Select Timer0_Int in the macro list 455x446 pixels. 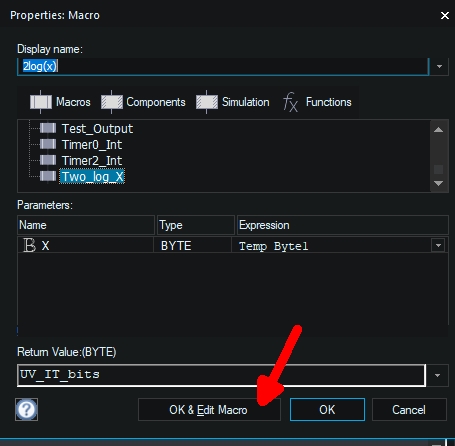(92, 145)
